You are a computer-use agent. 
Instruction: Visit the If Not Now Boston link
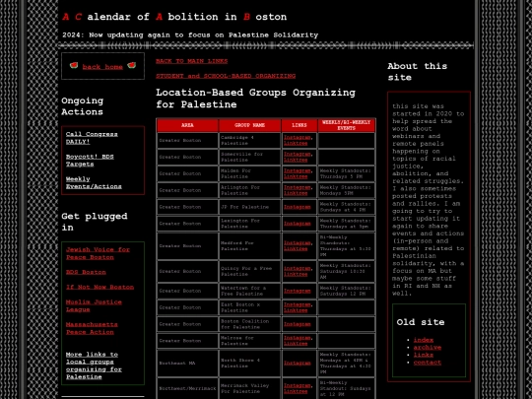tap(100, 287)
